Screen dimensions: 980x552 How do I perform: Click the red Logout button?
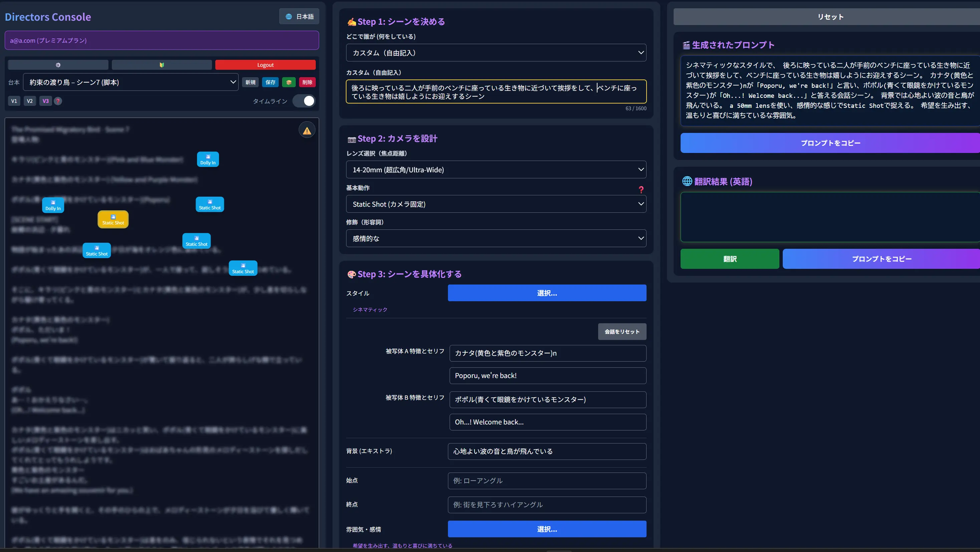pyautogui.click(x=265, y=65)
